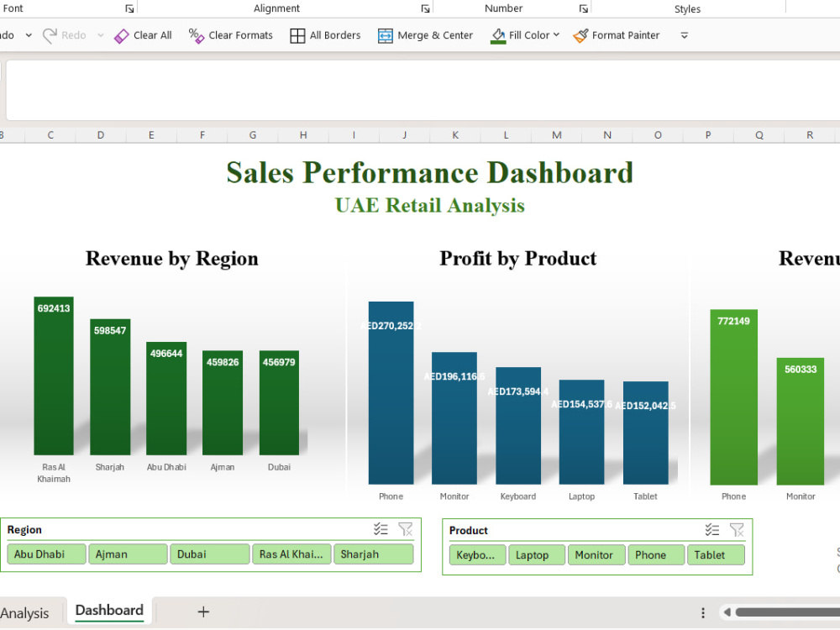Filter Product slicer by Phone
Image resolution: width=840 pixels, height=630 pixels.
[656, 555]
